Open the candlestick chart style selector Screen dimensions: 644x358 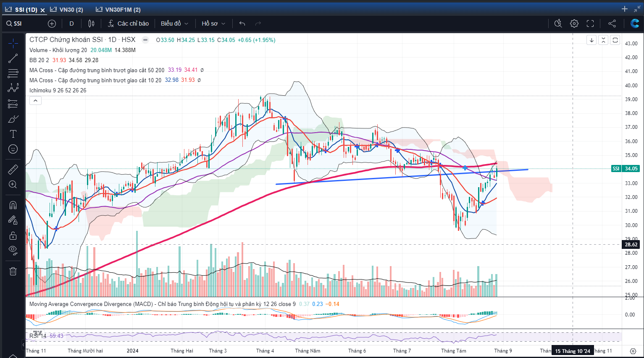91,24
